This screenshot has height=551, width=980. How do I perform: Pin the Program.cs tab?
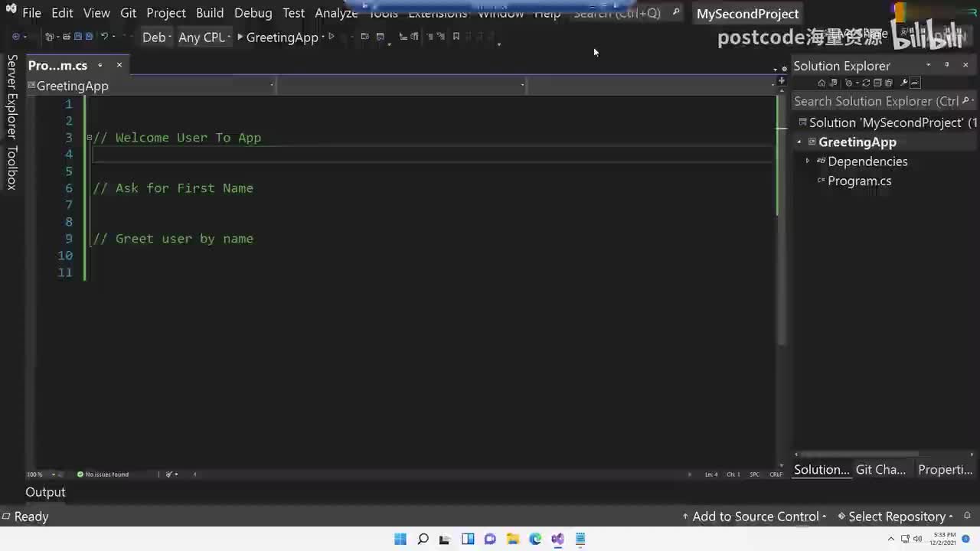[100, 65]
